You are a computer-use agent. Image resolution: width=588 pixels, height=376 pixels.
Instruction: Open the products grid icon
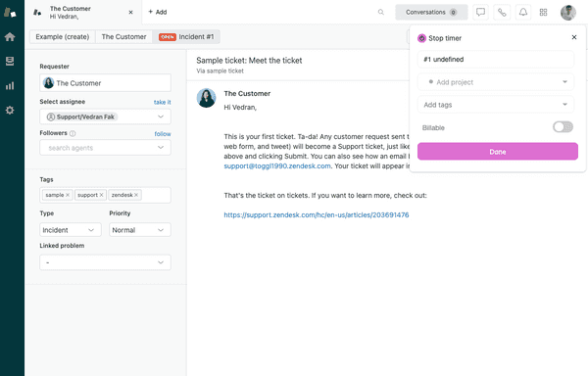pos(543,12)
